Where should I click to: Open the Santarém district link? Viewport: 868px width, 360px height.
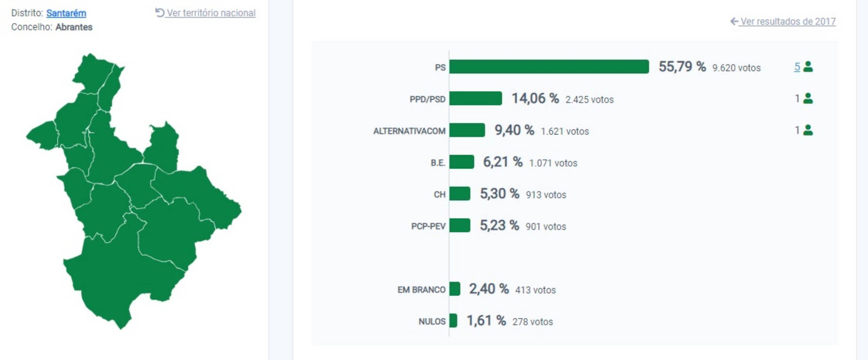point(66,13)
